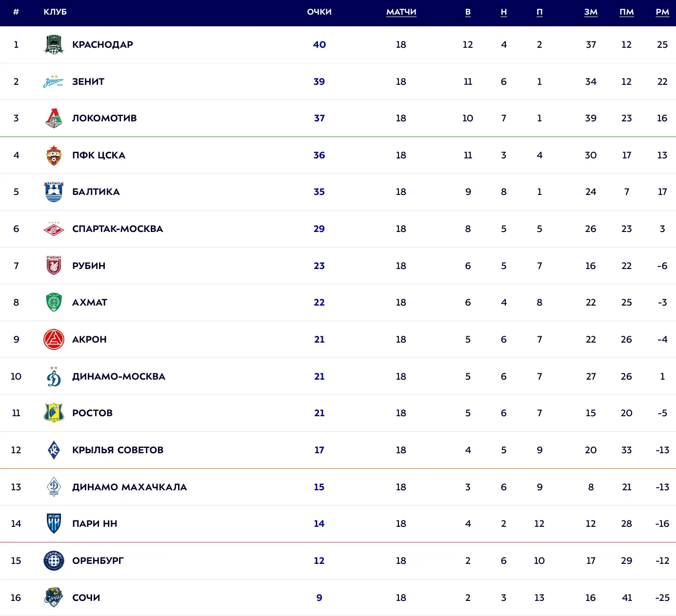Viewport: 676px width, 616px height.
Task: Sort by ЗМ goals scored header
Action: [591, 12]
